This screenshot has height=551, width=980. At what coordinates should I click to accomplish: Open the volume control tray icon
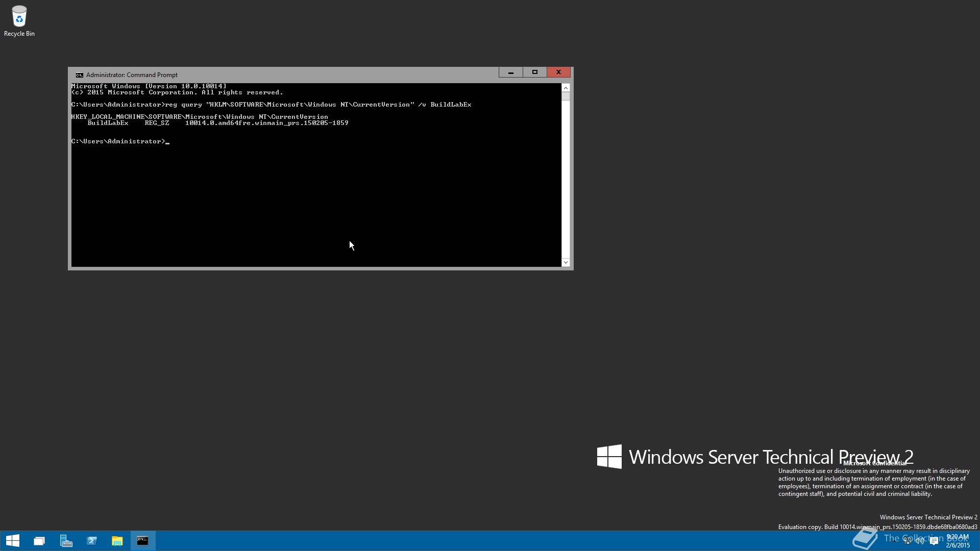[920, 541]
